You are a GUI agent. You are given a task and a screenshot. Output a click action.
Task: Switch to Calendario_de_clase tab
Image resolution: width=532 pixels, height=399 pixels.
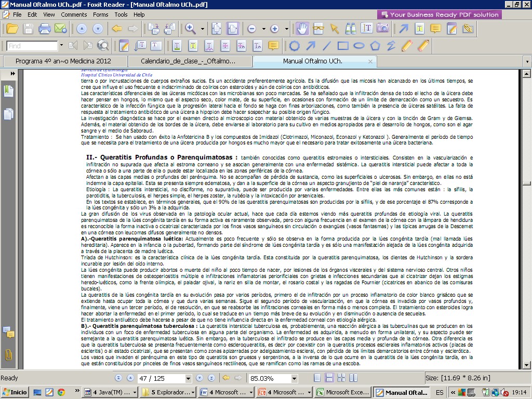[188, 61]
